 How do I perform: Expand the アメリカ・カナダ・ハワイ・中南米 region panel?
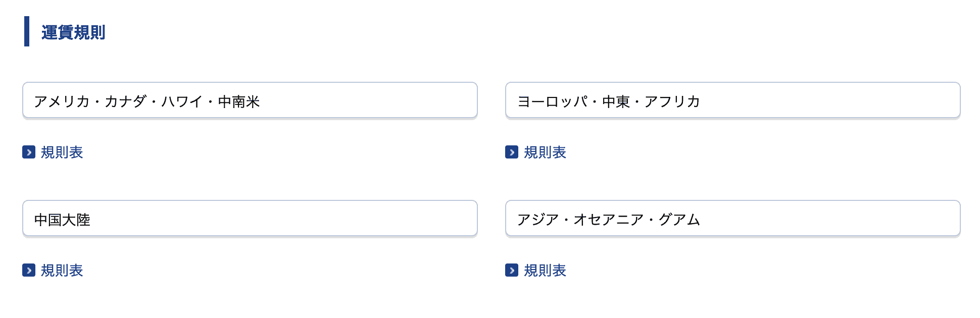pos(250,100)
